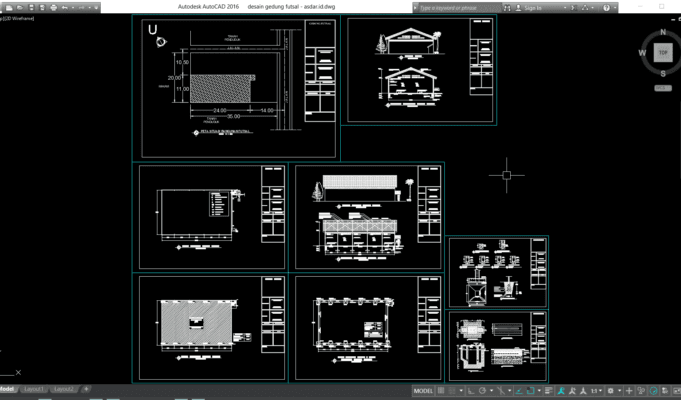This screenshot has height=400, width=681.
Task: Click the TOP face of the ViewCube
Action: (663, 53)
